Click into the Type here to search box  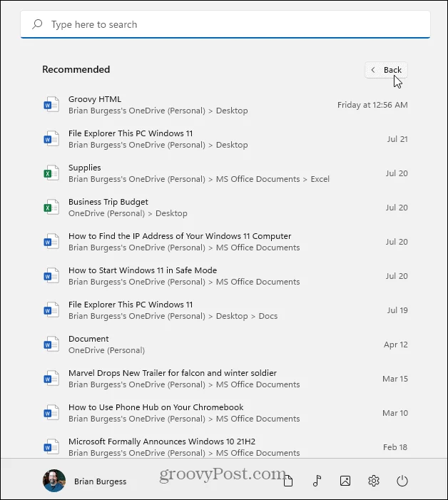225,24
